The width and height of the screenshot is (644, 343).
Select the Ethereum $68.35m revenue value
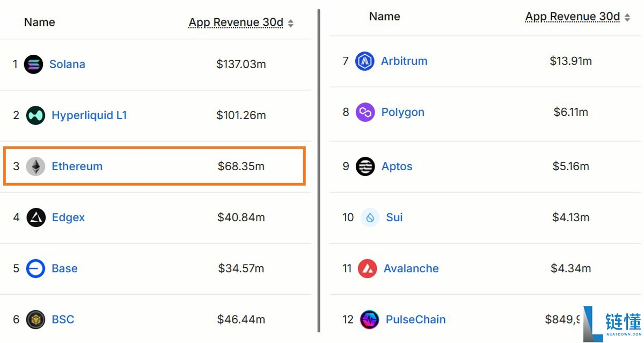tap(241, 166)
